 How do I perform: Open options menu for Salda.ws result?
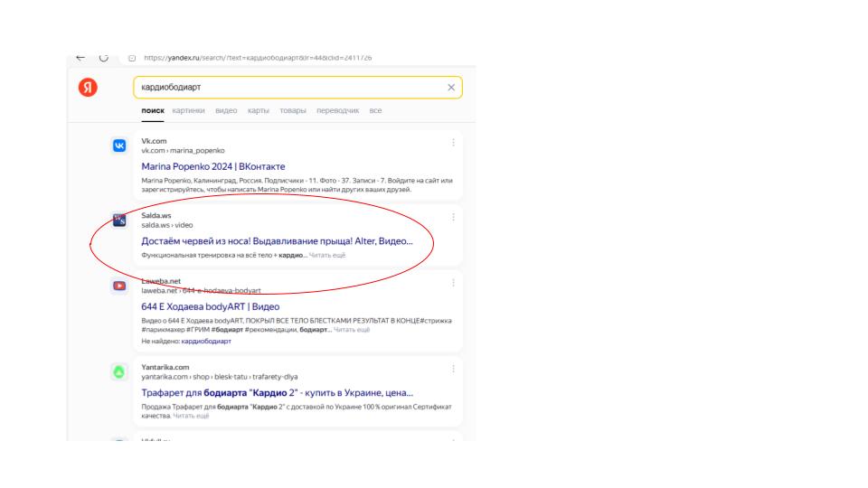[453, 218]
